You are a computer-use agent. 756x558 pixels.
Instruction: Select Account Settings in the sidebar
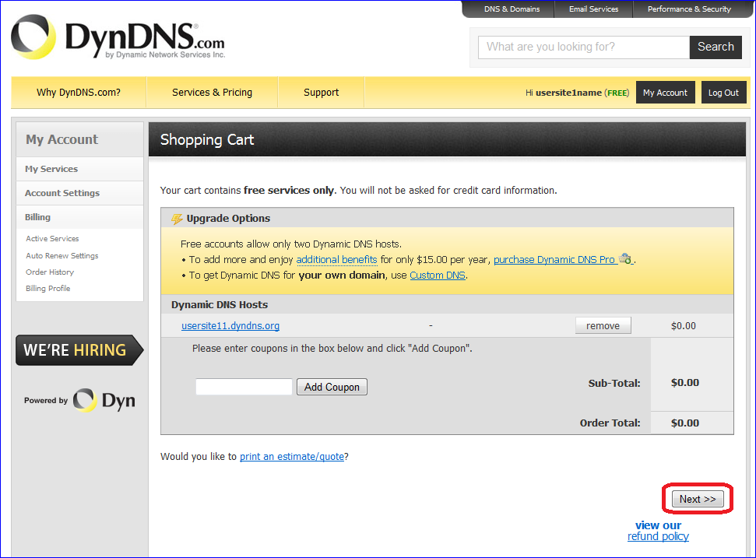click(80, 193)
